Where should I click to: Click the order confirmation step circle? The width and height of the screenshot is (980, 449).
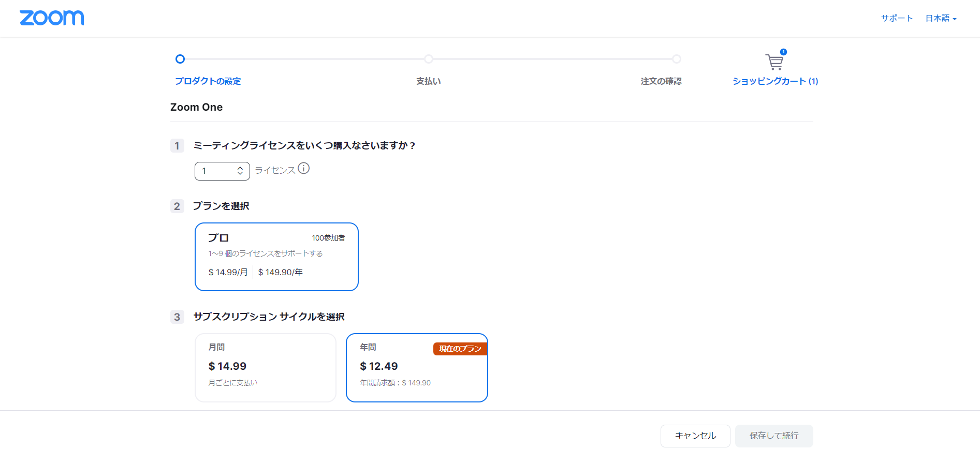(x=677, y=59)
